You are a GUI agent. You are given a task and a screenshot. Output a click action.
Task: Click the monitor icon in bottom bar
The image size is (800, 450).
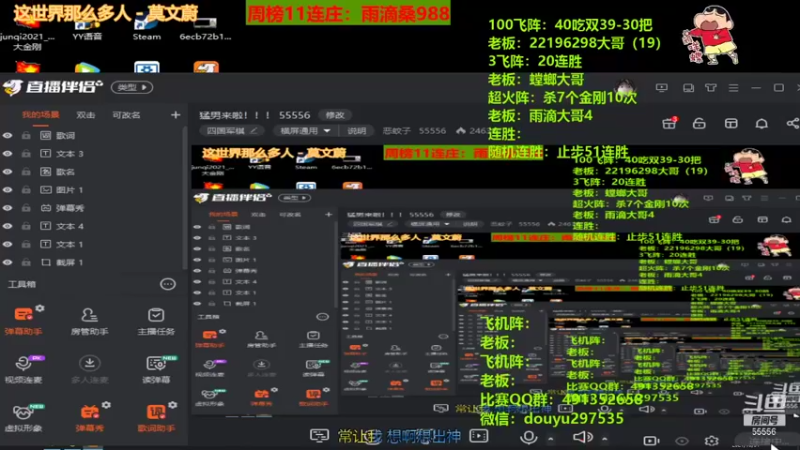[319, 436]
